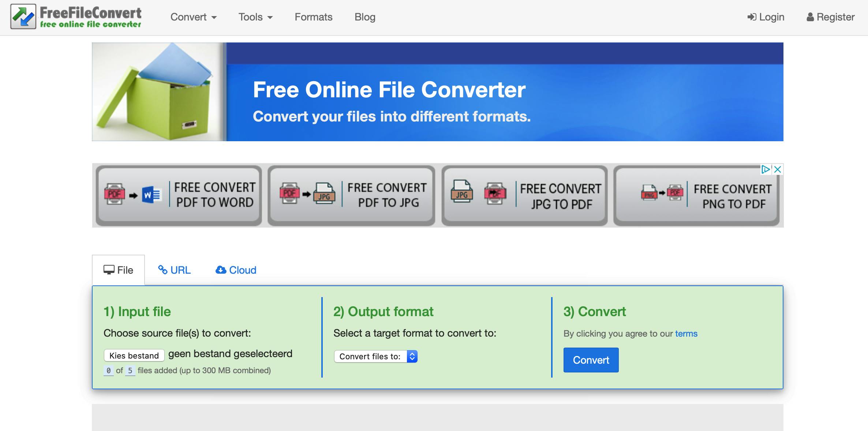Expand the Convert menu

pyautogui.click(x=194, y=17)
